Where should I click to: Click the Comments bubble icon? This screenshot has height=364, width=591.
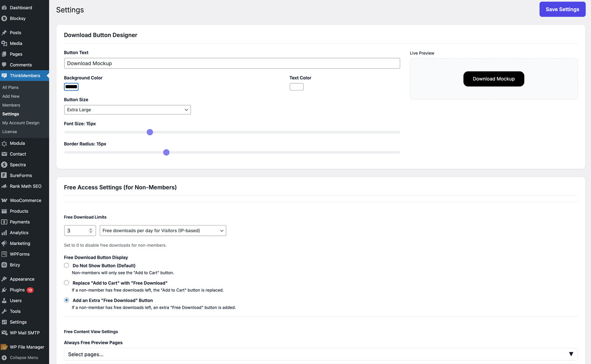4,65
